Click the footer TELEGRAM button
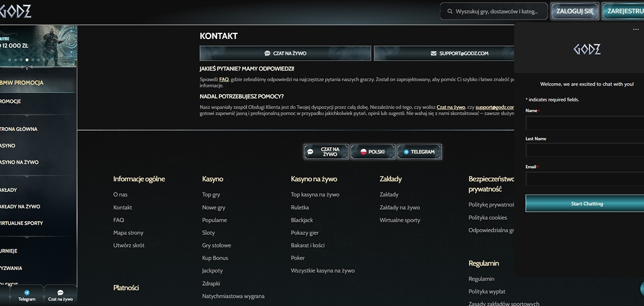The width and height of the screenshot is (644, 306). coord(419,152)
